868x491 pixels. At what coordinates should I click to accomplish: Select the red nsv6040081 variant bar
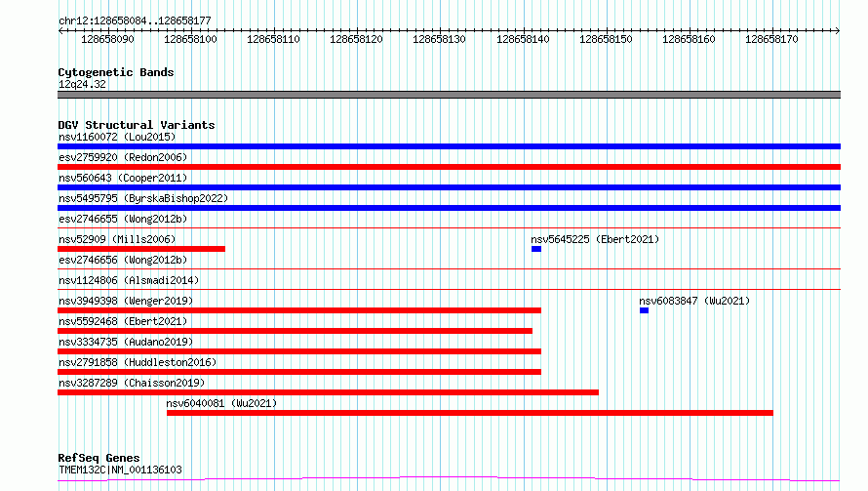click(470, 413)
